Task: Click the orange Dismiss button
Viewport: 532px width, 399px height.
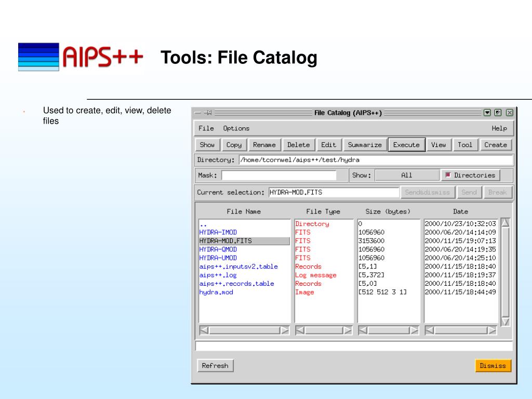Action: pos(493,365)
